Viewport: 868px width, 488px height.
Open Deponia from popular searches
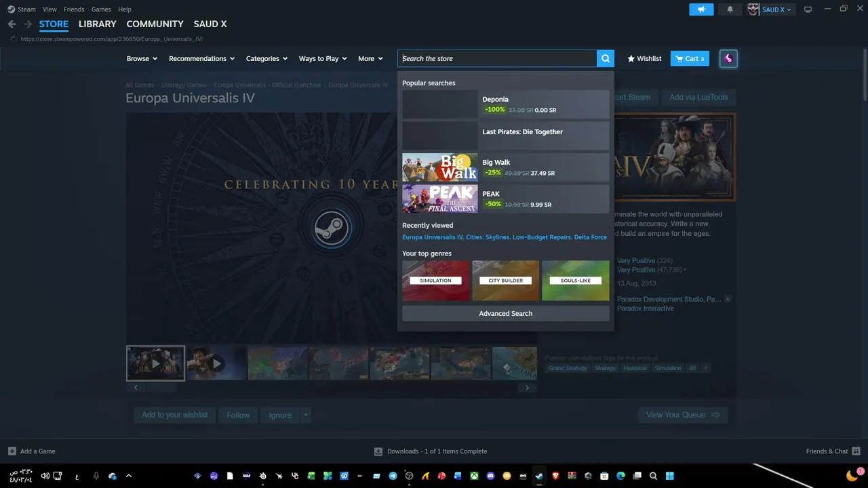(x=506, y=104)
